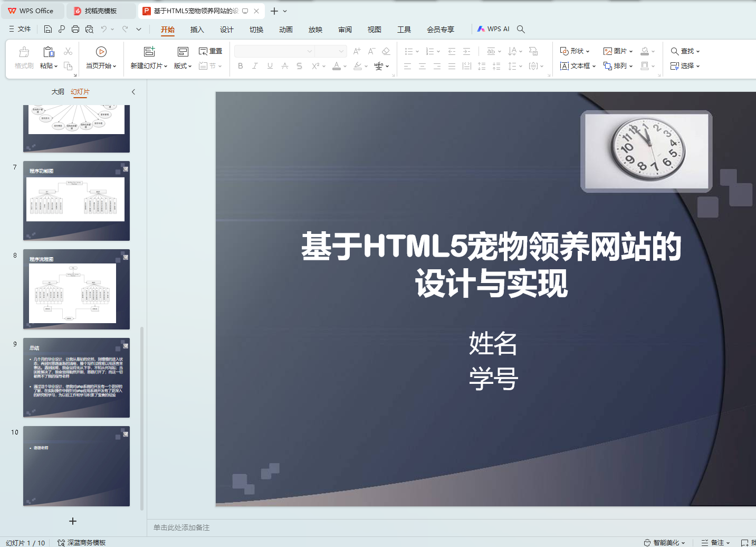Start slideshow from current slide icon

[x=101, y=52]
